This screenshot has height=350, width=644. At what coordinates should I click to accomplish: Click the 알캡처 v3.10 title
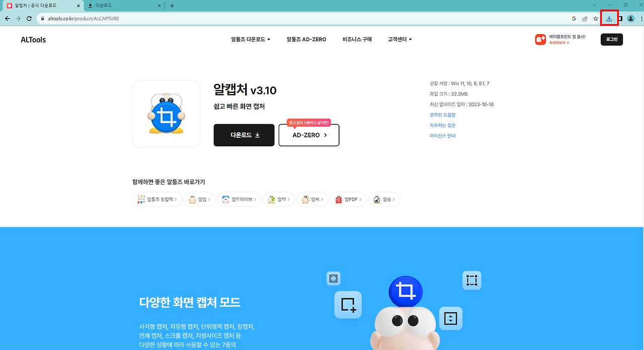245,90
